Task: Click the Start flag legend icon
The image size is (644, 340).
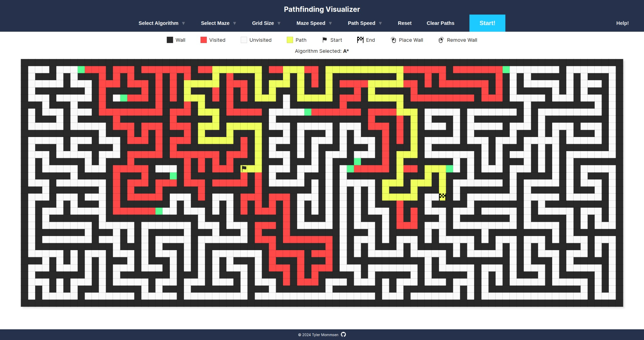Action: pos(325,40)
